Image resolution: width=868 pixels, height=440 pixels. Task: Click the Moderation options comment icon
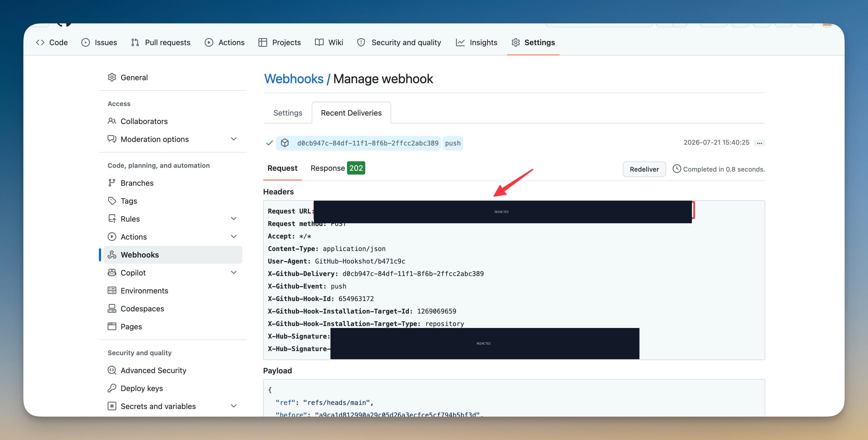(112, 139)
